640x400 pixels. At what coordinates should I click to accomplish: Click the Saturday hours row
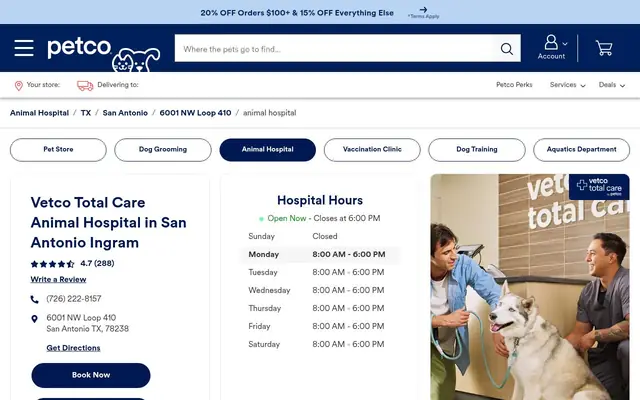point(320,344)
